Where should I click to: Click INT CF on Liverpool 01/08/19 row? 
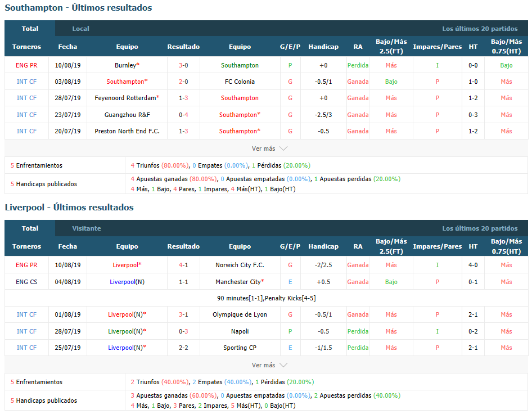coord(26,314)
